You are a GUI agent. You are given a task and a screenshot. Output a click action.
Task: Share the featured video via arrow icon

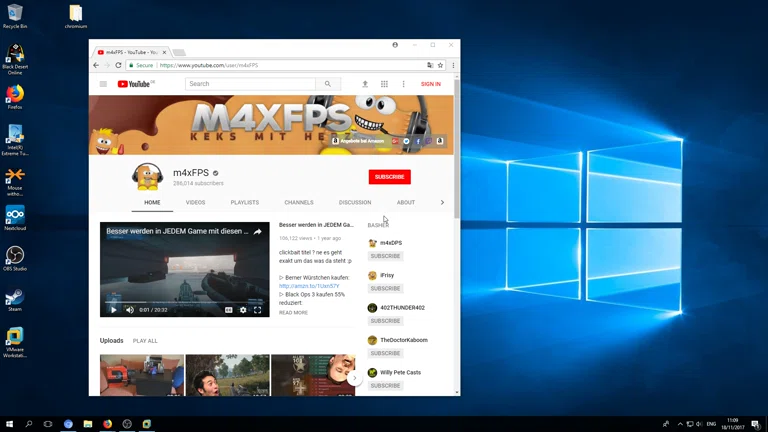(x=257, y=231)
